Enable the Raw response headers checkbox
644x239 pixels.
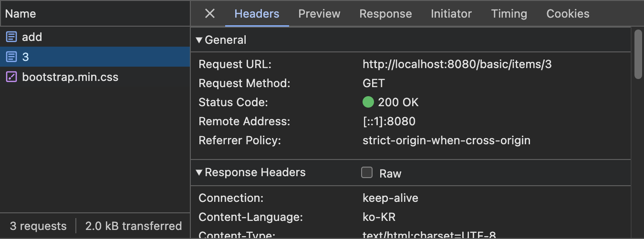[x=367, y=173]
